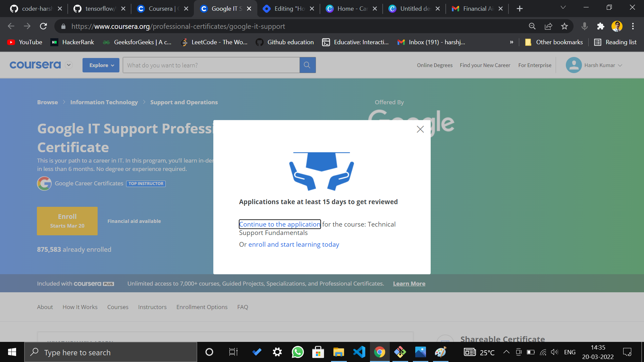Viewport: 644px width, 362px height.
Task: Focus the What do you want to learn field
Action: [x=211, y=65]
